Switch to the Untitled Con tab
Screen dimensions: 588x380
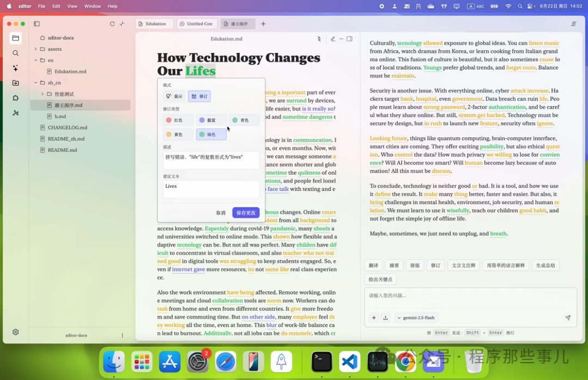pyautogui.click(x=197, y=23)
